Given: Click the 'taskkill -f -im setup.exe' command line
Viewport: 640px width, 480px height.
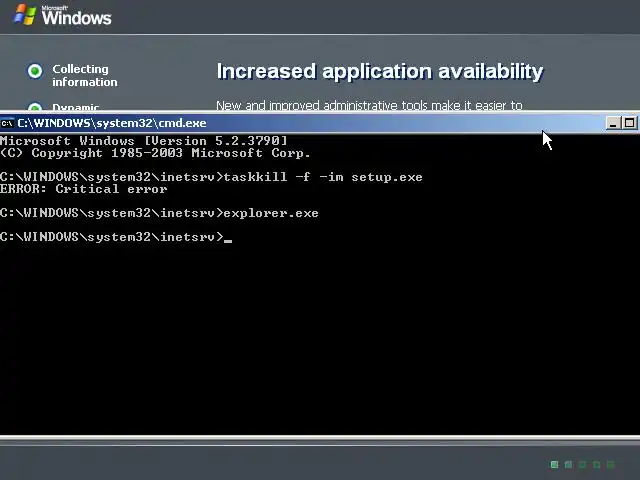Looking at the screenshot, I should [211, 177].
